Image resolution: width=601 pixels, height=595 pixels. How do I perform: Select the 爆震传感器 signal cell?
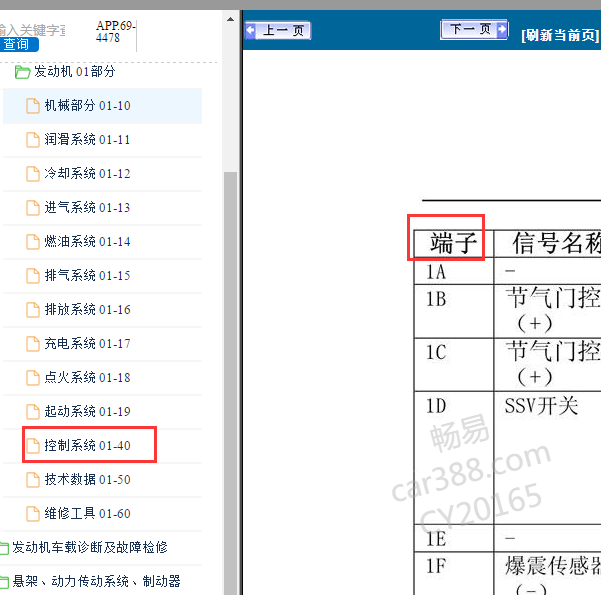coord(548,574)
